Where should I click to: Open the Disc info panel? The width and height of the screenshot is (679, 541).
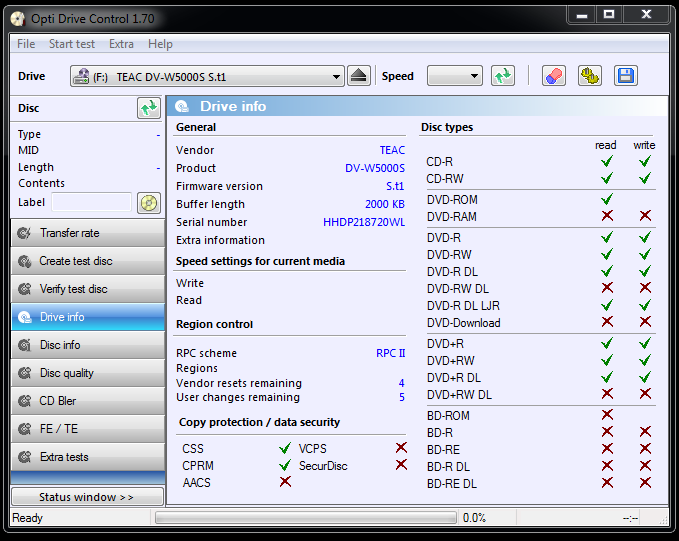88,345
